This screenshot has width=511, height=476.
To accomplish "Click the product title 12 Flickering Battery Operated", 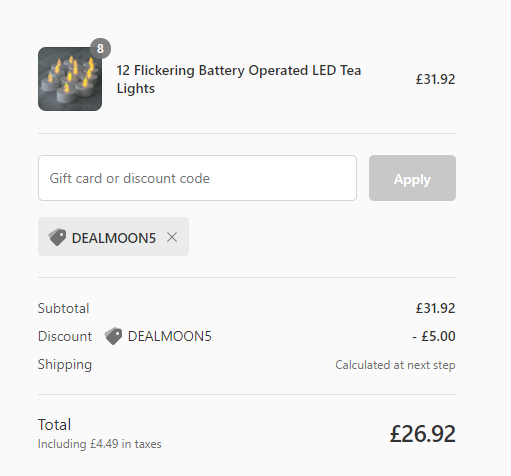I will [x=239, y=79].
